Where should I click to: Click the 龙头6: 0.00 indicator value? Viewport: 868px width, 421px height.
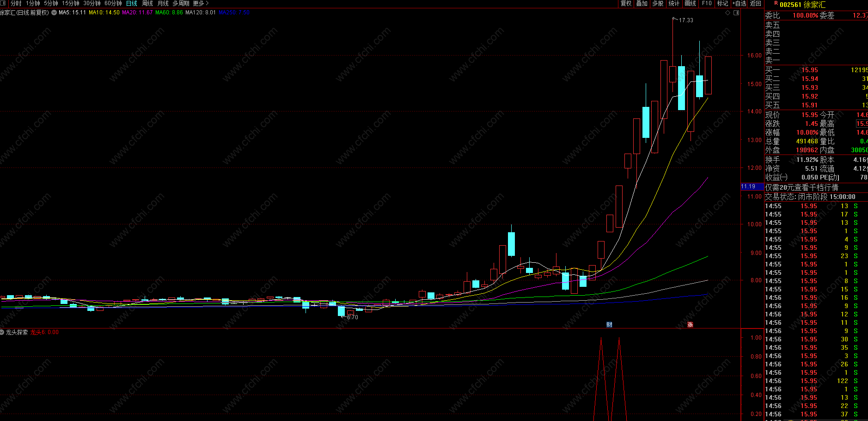(44, 332)
